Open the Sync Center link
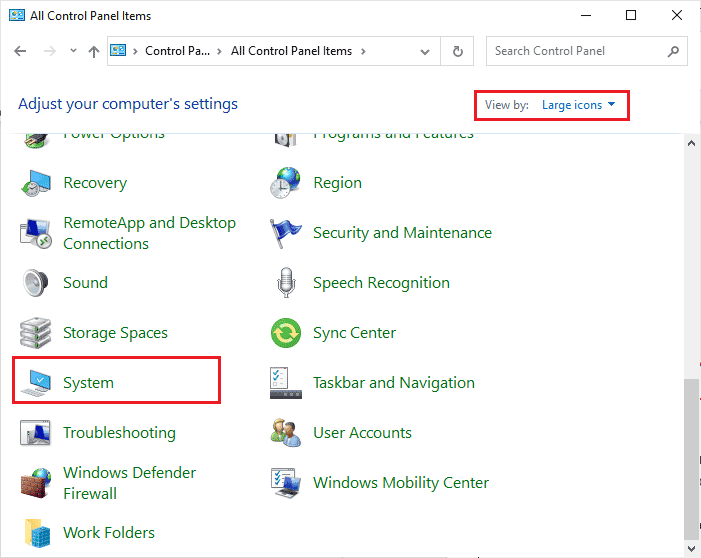Viewport: 701px width, 558px height. (355, 333)
